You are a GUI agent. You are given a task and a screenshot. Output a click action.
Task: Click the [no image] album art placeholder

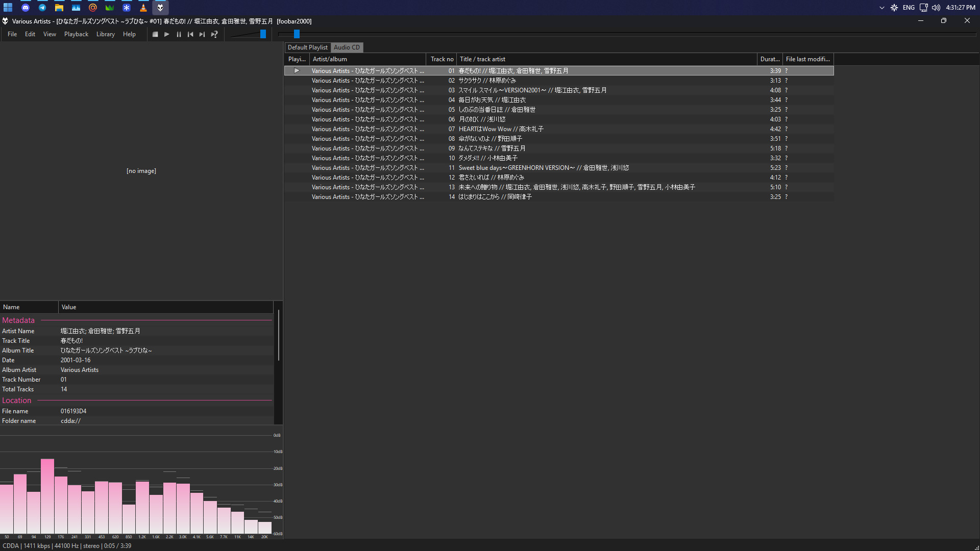click(141, 171)
